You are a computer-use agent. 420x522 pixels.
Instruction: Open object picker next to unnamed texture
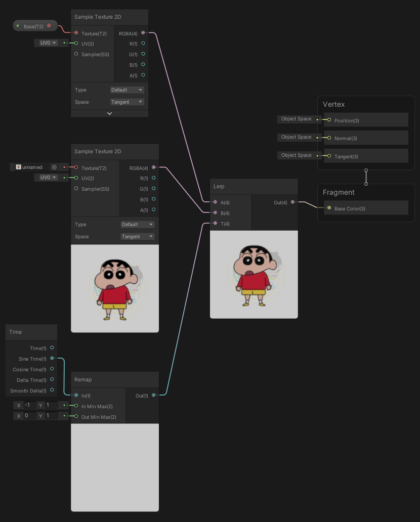pyautogui.click(x=54, y=167)
